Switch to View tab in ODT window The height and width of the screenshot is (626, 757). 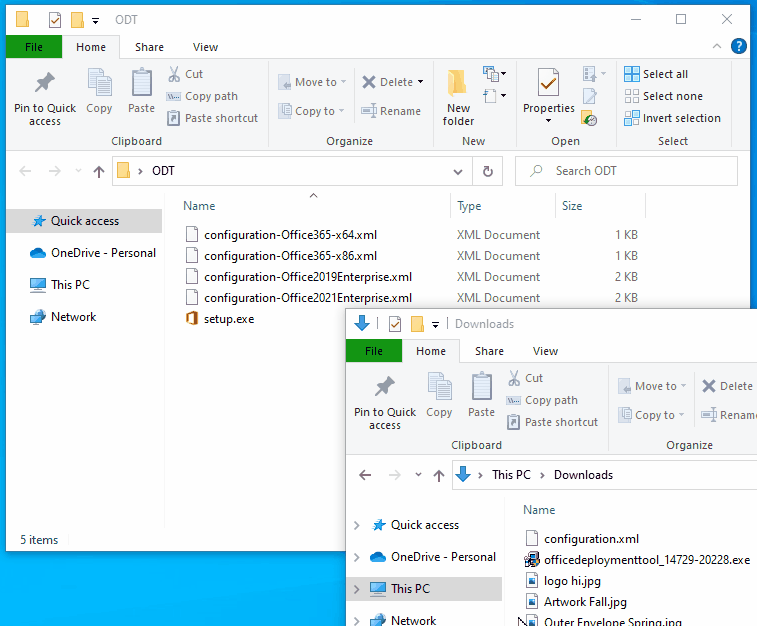click(x=205, y=47)
